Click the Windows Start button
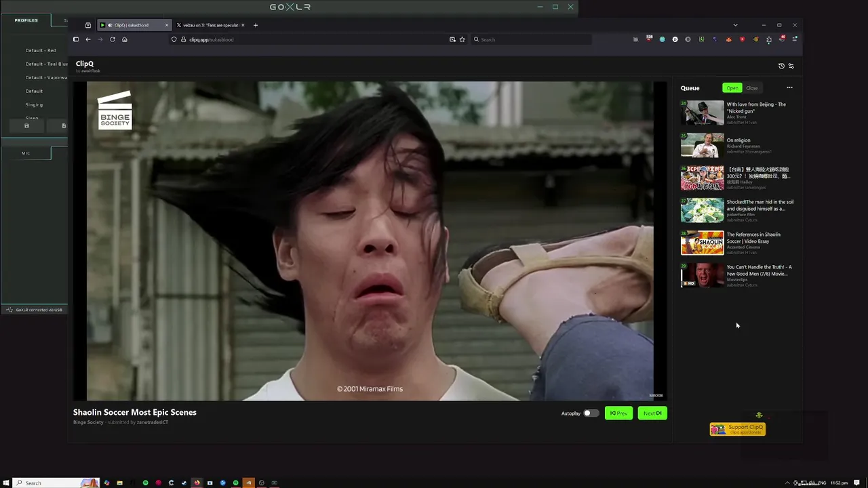Screen dimensions: 868x488 pyautogui.click(x=6, y=483)
